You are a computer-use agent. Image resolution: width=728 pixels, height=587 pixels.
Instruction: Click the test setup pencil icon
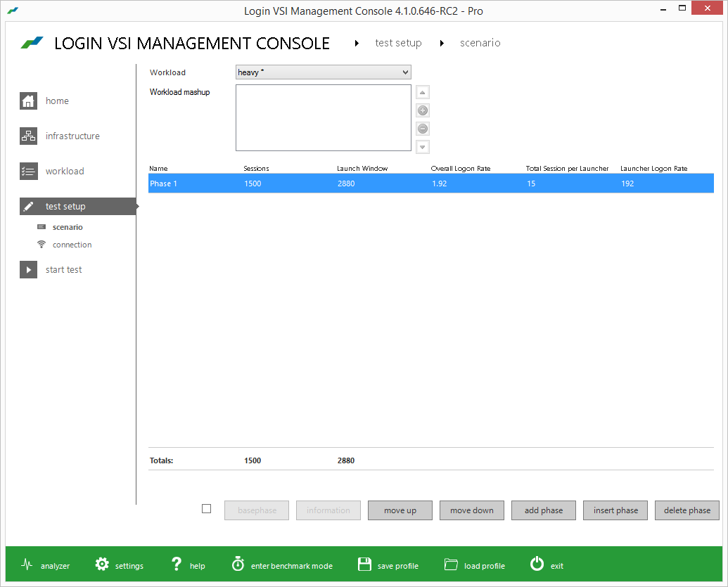click(x=28, y=207)
